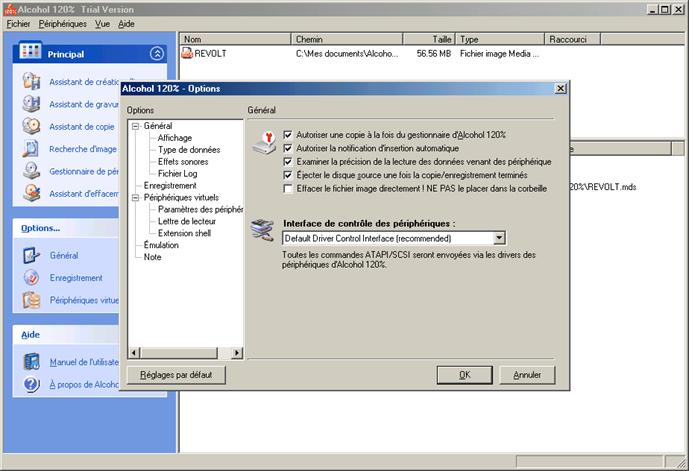Click tree scrollbar right arrow
The height and width of the screenshot is (471, 689).
237,352
